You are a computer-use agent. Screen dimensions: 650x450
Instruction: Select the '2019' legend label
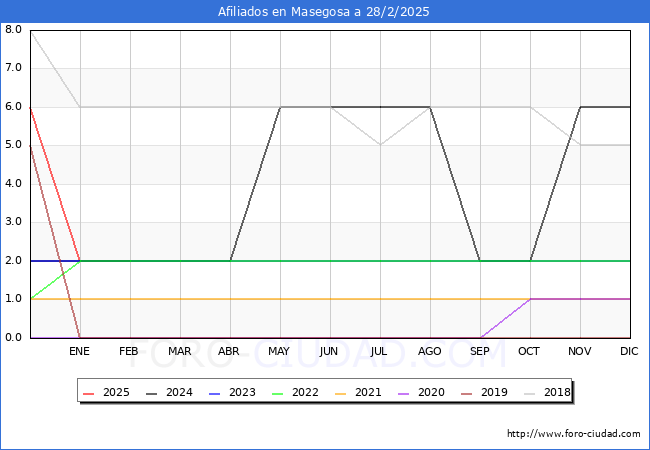pos(494,392)
